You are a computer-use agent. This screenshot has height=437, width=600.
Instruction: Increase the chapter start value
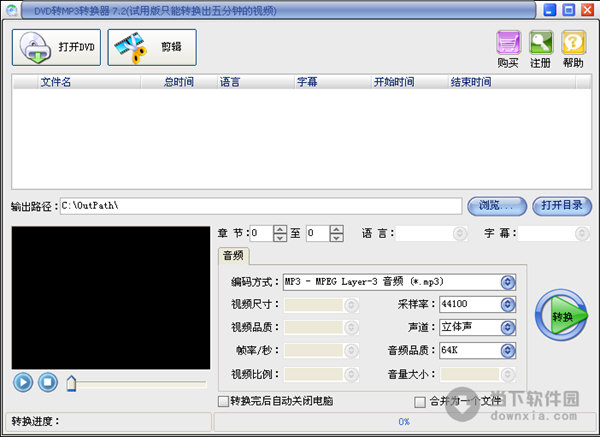(x=280, y=230)
